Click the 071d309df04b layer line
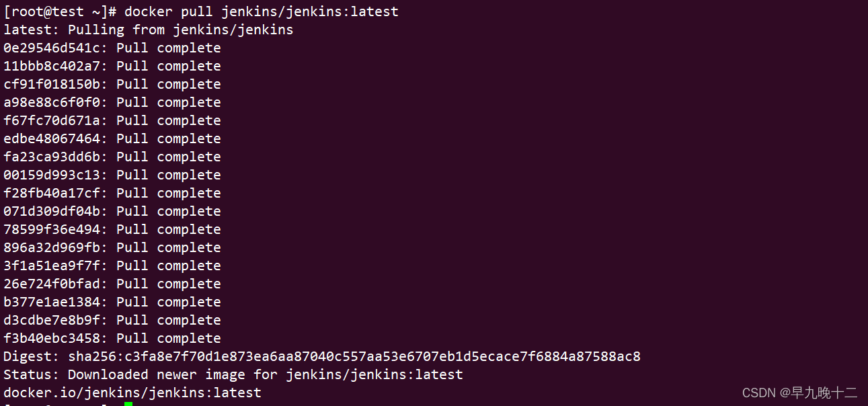Image resolution: width=868 pixels, height=406 pixels. pyautogui.click(x=112, y=211)
